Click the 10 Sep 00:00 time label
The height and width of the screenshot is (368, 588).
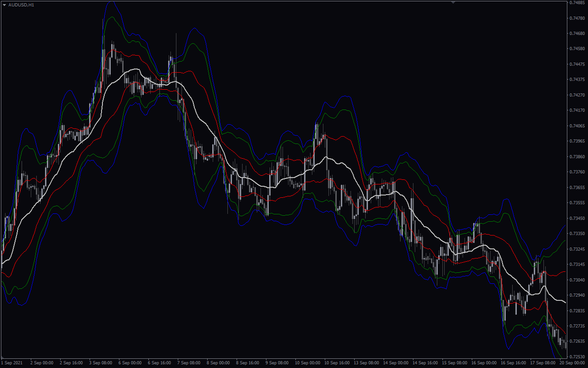pos(308,363)
